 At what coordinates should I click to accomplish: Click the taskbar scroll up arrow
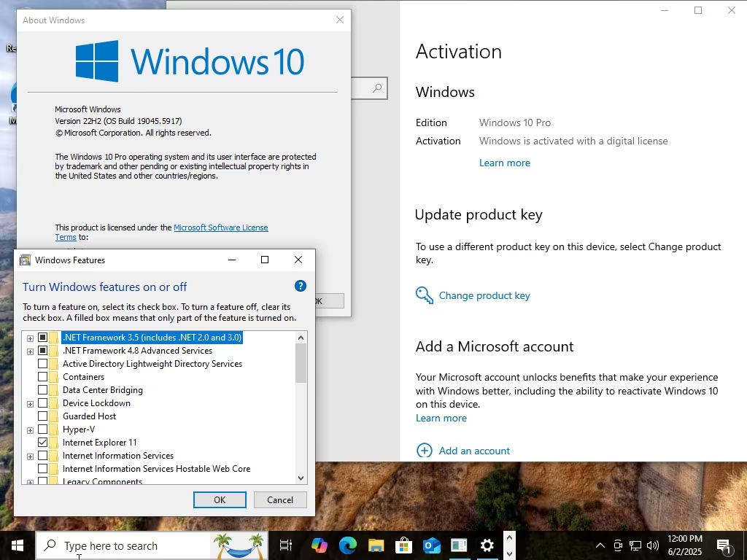pyautogui.click(x=509, y=537)
